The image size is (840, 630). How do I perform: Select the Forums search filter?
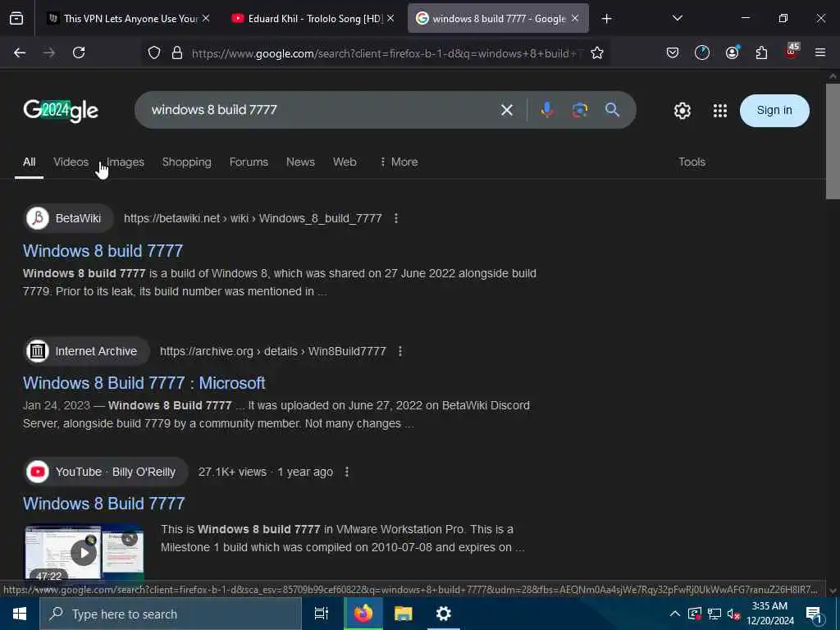pos(249,162)
